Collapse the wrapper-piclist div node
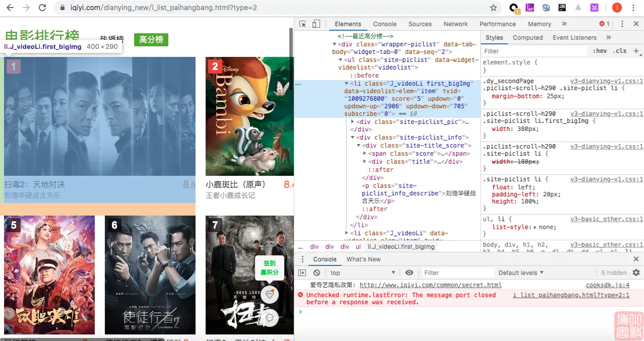Screen dimensions: 644x341 [334, 44]
